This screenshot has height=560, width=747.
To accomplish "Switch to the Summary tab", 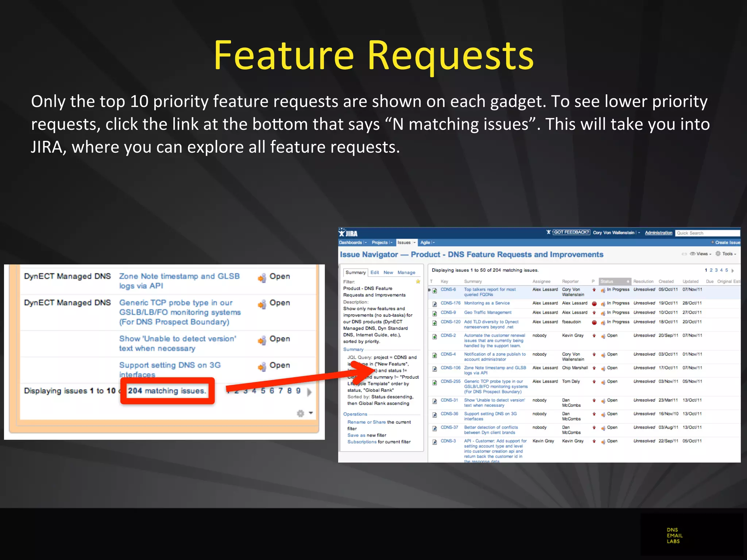I will (x=356, y=272).
